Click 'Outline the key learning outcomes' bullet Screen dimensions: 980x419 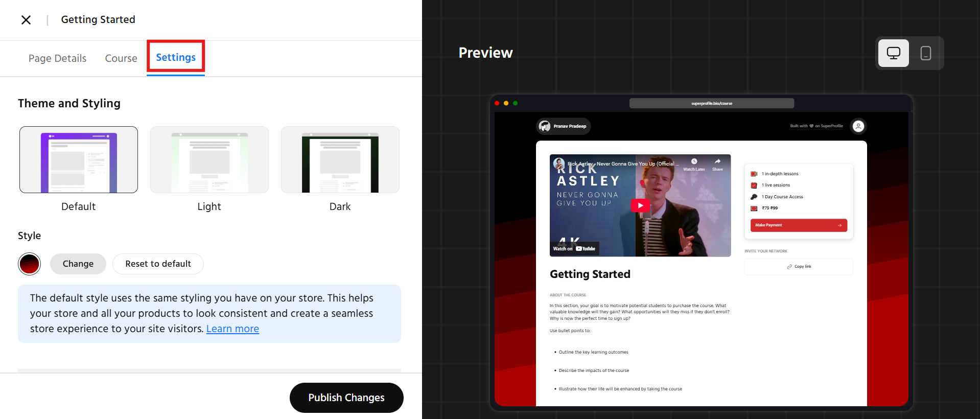(593, 352)
